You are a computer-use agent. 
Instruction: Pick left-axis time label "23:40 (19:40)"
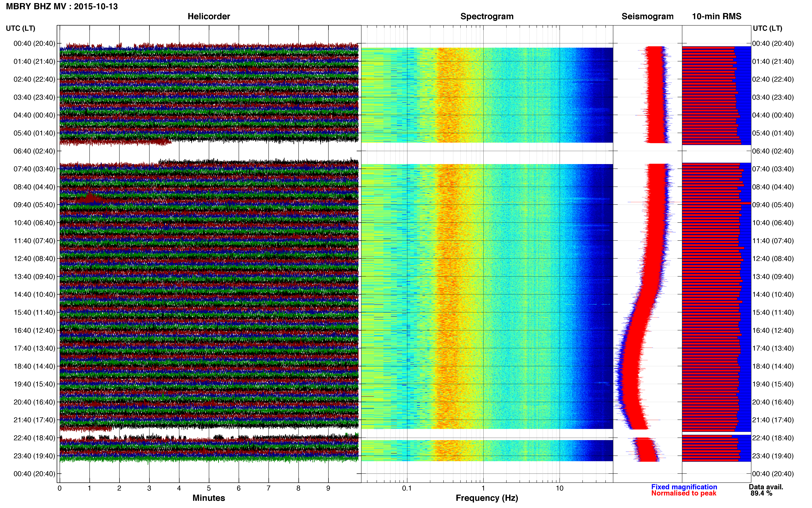pos(34,456)
